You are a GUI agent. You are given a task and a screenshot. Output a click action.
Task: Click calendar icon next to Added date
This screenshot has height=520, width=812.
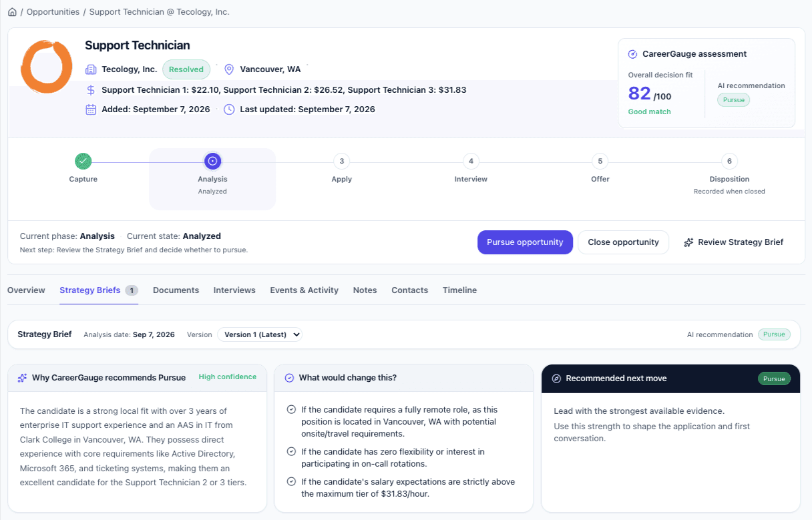pos(91,109)
